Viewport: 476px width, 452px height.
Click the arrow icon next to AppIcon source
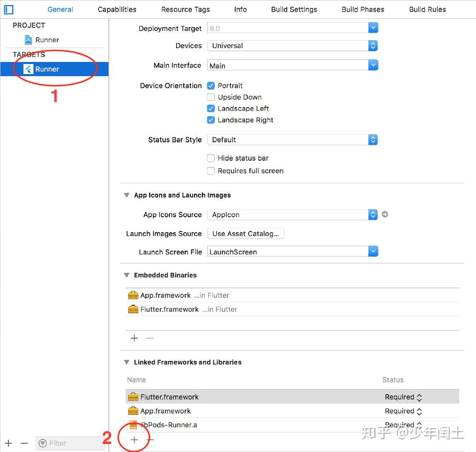(385, 214)
